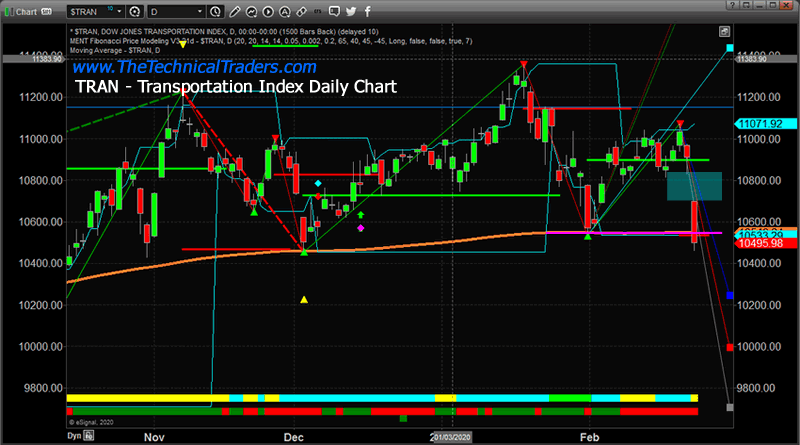The width and height of the screenshot is (800, 445).
Task: Click the bar replay play button
Action: [268, 11]
